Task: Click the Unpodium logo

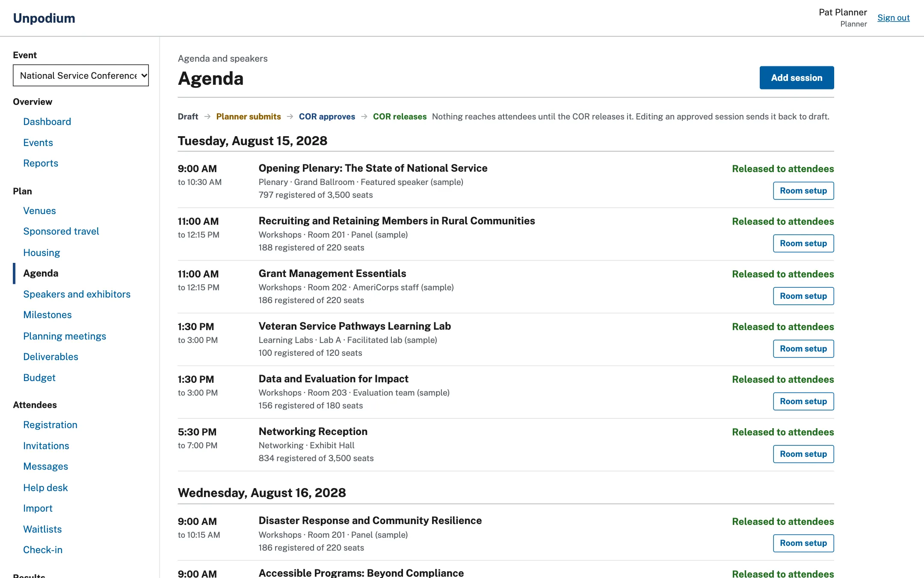Action: click(x=44, y=18)
